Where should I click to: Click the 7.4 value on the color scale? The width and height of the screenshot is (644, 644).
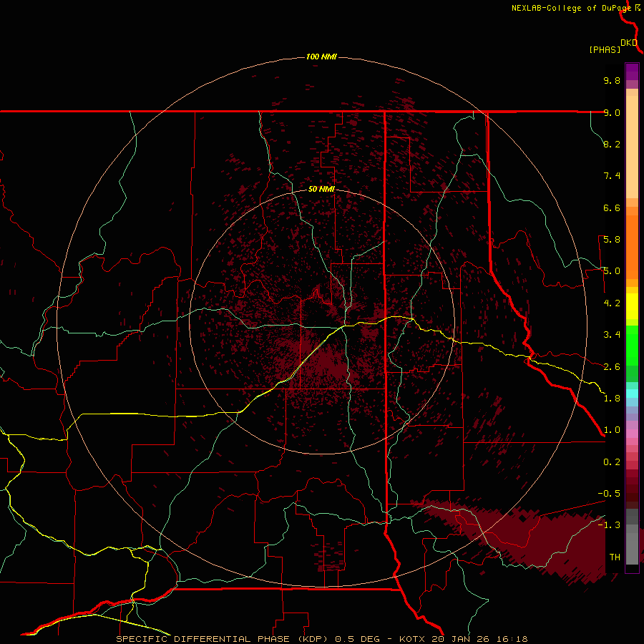(x=612, y=176)
